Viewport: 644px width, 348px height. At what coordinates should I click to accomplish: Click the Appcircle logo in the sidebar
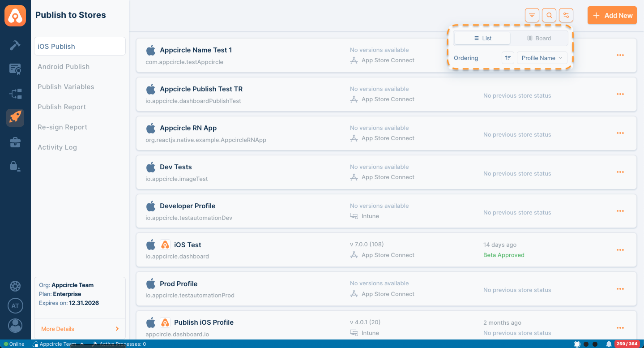(x=15, y=15)
